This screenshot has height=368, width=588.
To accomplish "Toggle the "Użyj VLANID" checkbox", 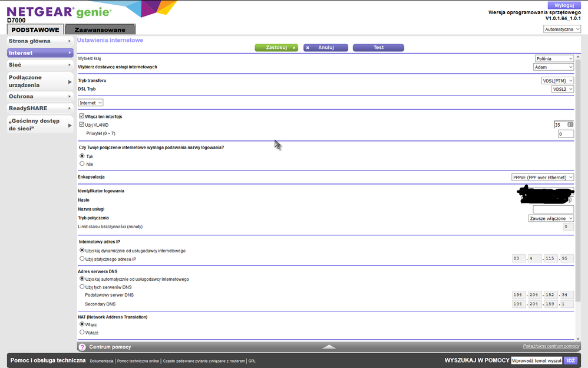I will (x=80, y=124).
